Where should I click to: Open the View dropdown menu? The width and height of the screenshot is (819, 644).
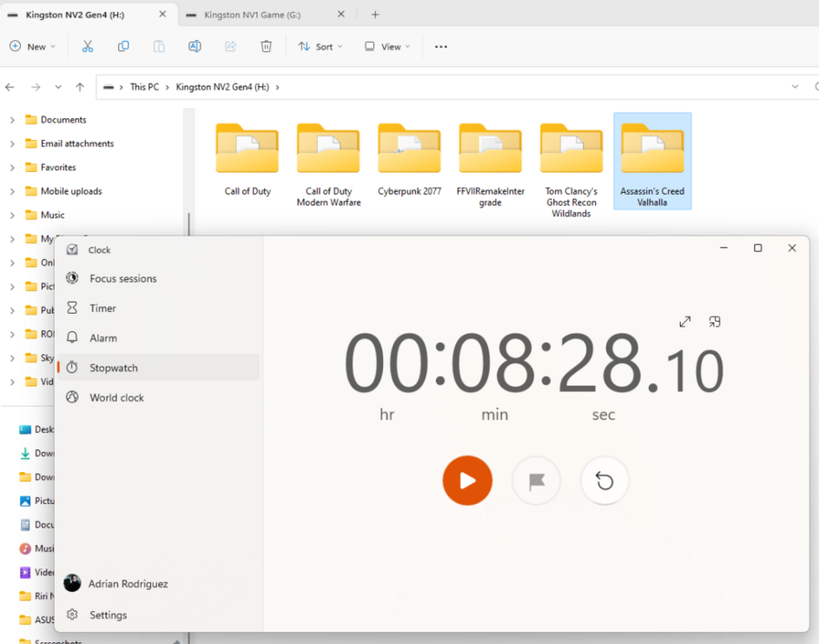387,46
